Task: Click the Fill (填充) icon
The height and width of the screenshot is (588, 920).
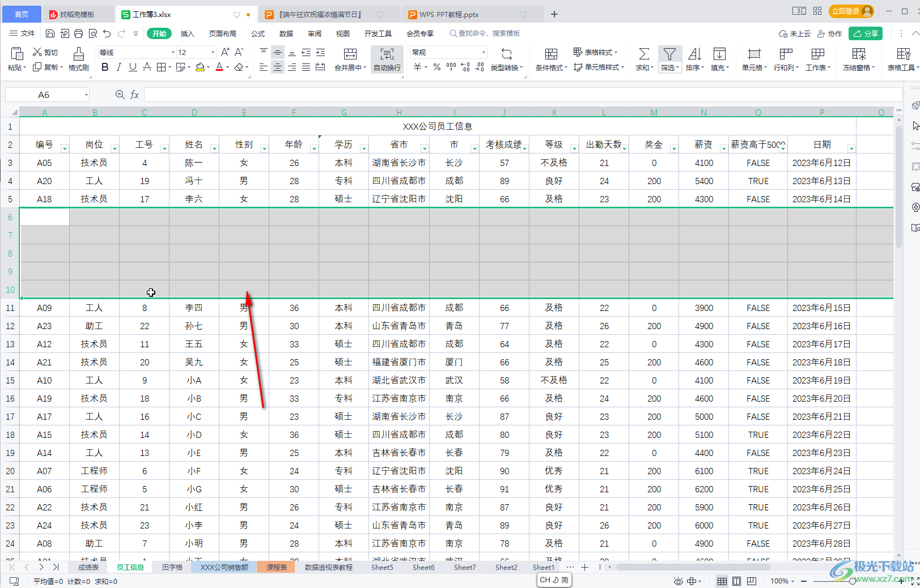Action: (x=719, y=54)
